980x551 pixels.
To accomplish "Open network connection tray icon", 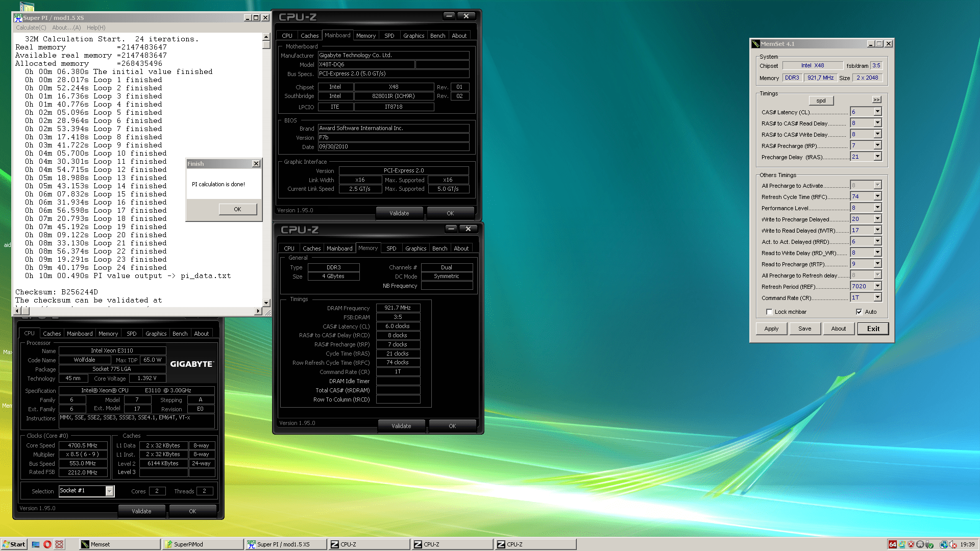I will [x=944, y=544].
